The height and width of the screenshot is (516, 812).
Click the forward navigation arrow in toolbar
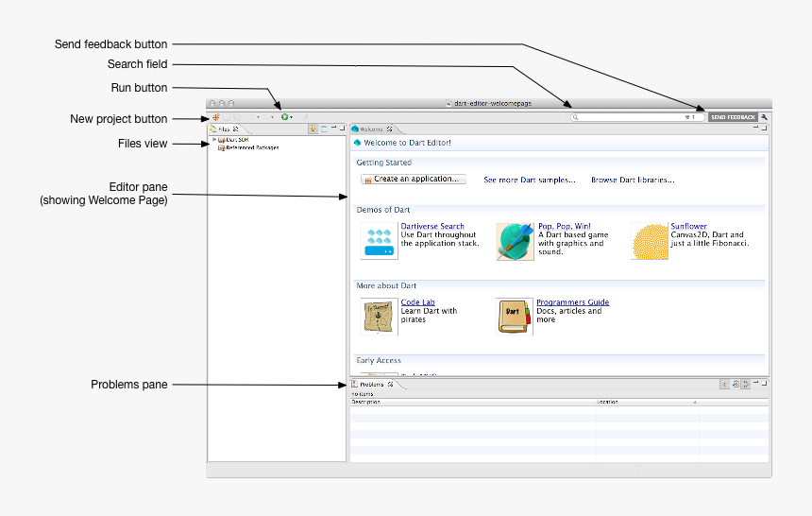click(x=265, y=117)
